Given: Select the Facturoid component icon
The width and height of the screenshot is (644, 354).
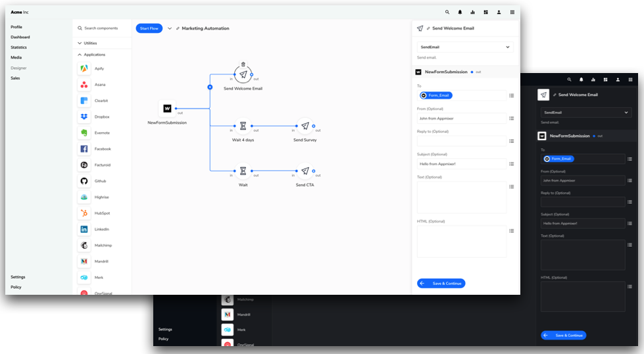Looking at the screenshot, I should point(84,164).
